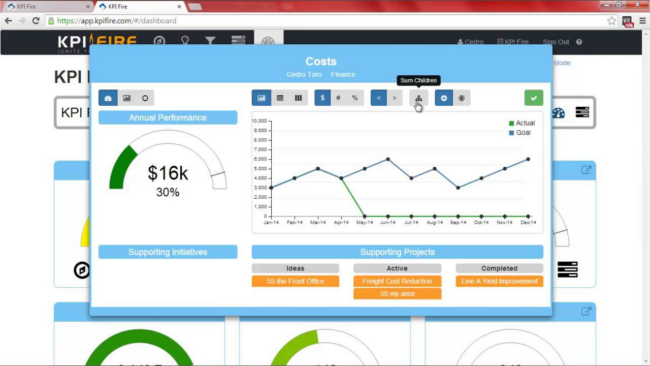Open the lower background card's external link icon
Image resolution: width=650 pixels, height=366 pixels.
[x=586, y=312]
